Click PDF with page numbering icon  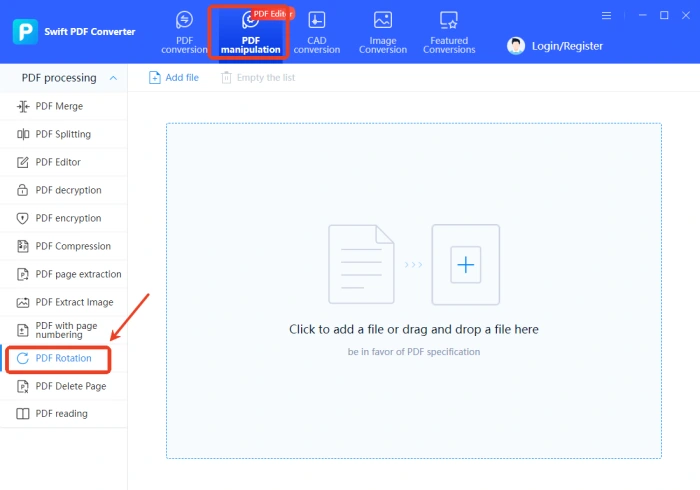22,330
